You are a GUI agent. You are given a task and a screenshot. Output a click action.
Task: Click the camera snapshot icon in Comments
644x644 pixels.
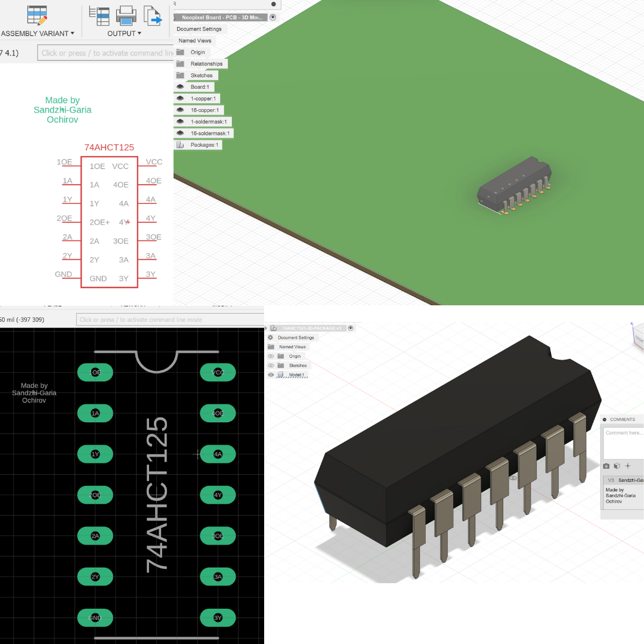pyautogui.click(x=606, y=466)
